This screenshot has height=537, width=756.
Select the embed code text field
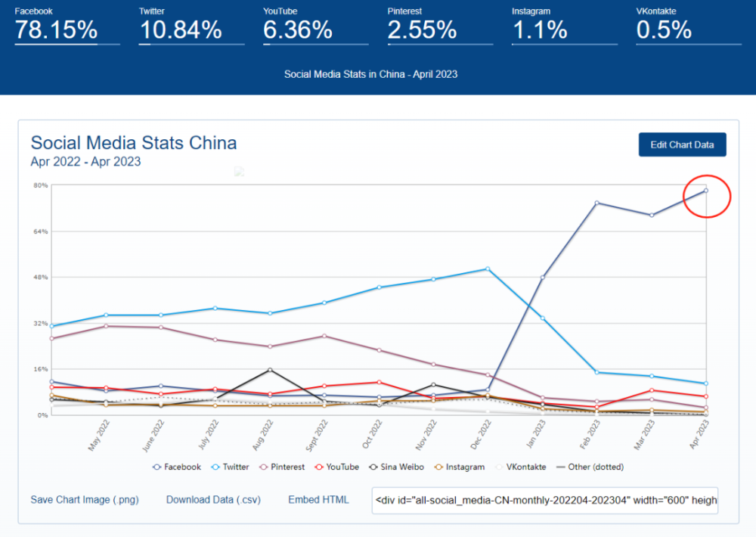[x=545, y=501]
